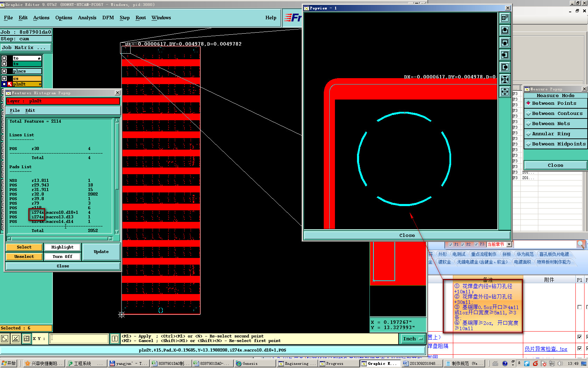Open the File menu in Graphic Editor
The width and height of the screenshot is (588, 368).
click(8, 18)
